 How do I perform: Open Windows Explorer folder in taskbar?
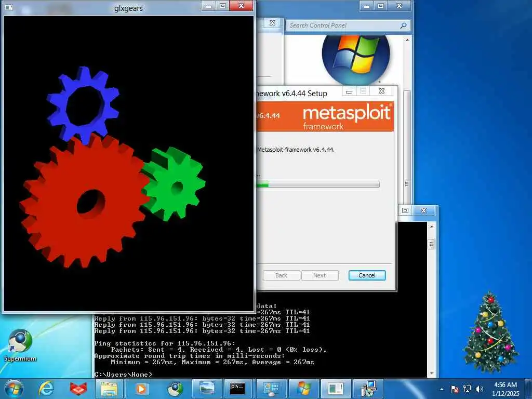(109, 389)
